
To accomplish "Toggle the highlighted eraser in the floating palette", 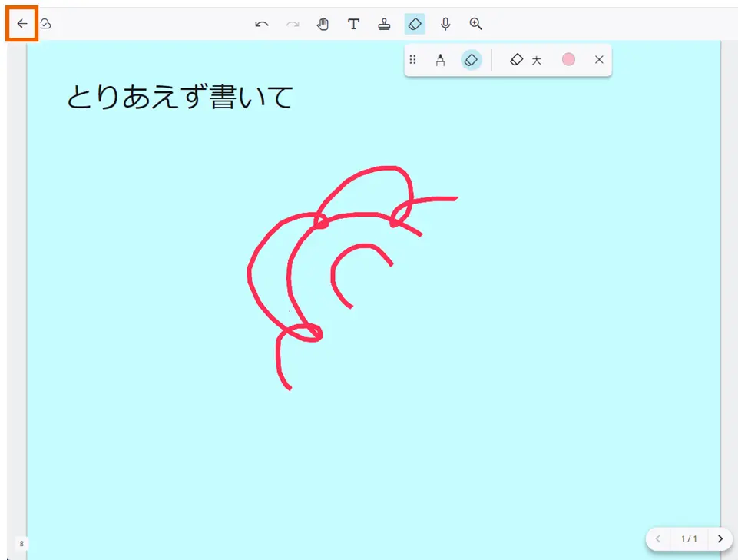I will [x=471, y=59].
